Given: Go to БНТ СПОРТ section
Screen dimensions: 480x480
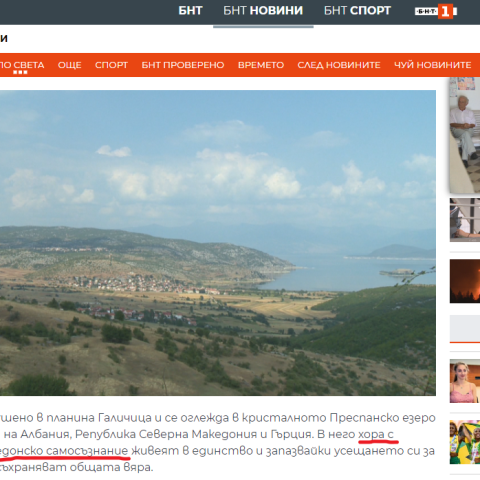Looking at the screenshot, I should (357, 11).
